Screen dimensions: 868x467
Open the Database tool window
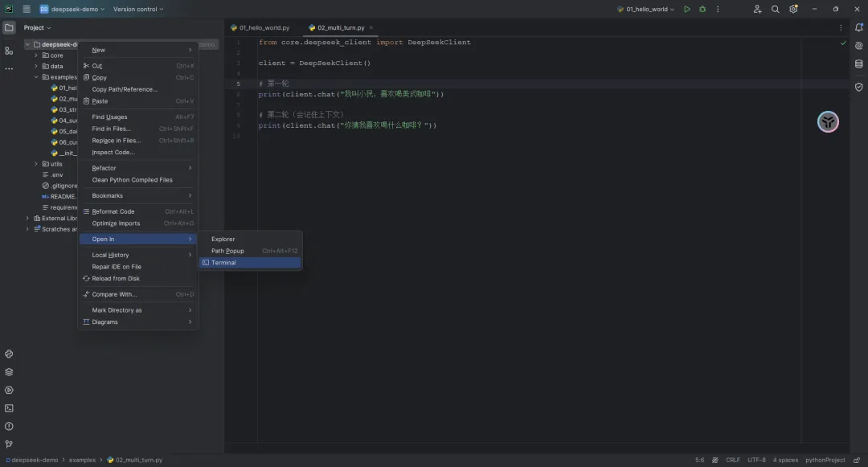(858, 64)
